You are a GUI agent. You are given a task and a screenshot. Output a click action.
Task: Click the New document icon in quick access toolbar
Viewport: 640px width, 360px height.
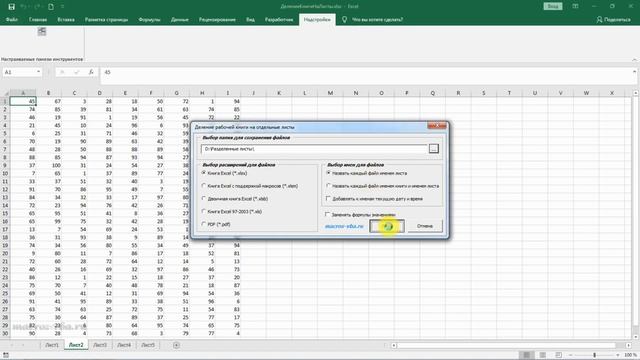click(x=51, y=7)
